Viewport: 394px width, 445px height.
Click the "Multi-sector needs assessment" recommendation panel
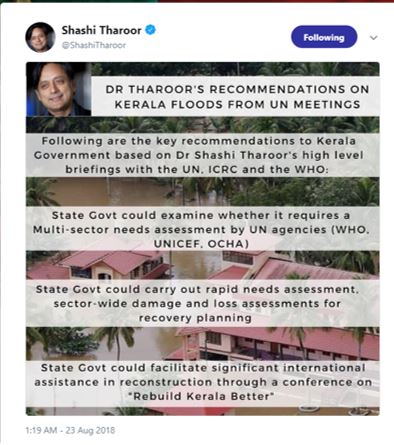coord(203,229)
